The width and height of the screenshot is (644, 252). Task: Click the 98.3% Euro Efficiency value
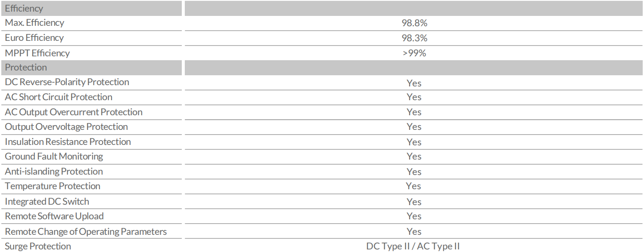pos(414,38)
